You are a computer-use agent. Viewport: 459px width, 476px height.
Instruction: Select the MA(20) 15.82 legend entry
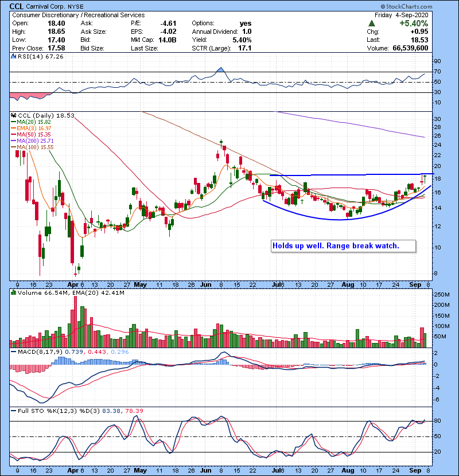pyautogui.click(x=31, y=122)
